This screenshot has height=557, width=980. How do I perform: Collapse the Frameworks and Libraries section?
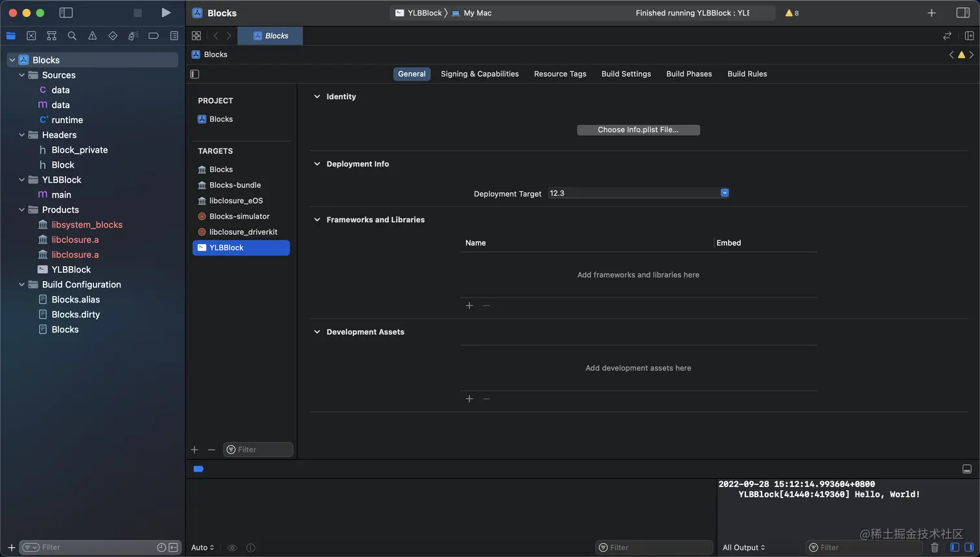[x=317, y=220]
